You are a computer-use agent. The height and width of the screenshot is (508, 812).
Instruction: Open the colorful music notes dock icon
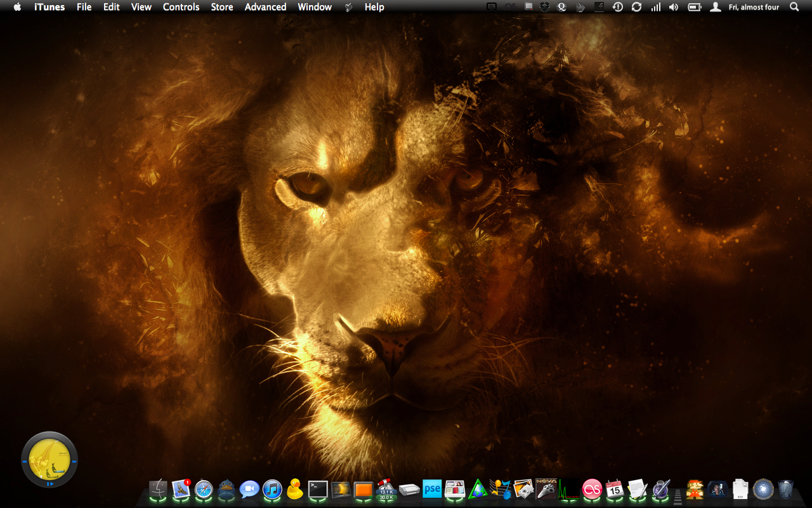501,489
